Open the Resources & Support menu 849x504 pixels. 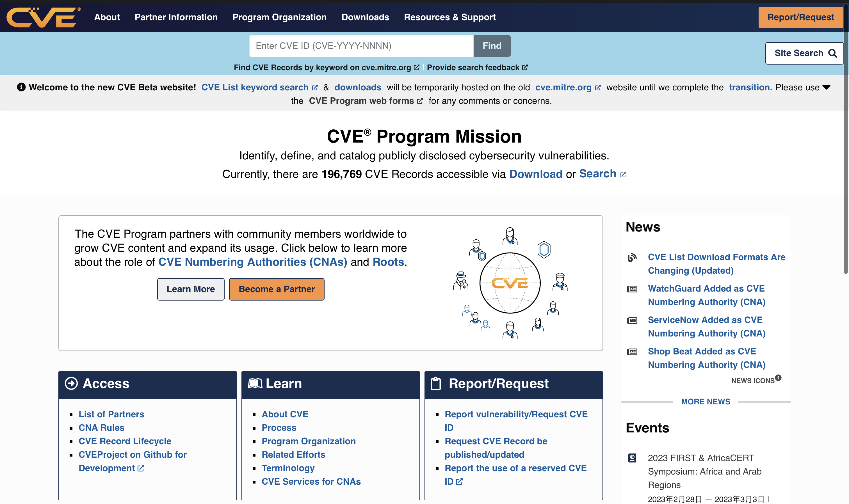[x=449, y=17]
